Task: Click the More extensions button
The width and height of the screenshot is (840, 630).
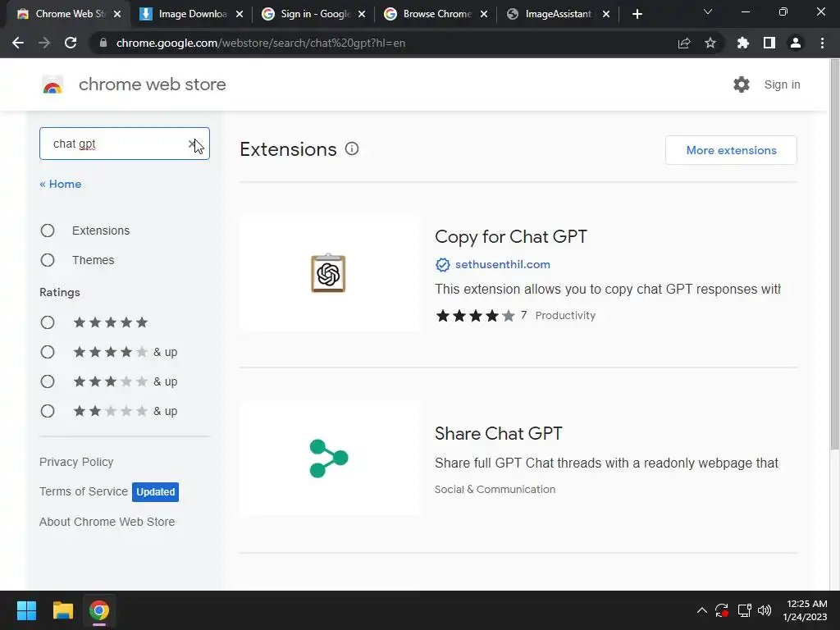Action: click(731, 150)
